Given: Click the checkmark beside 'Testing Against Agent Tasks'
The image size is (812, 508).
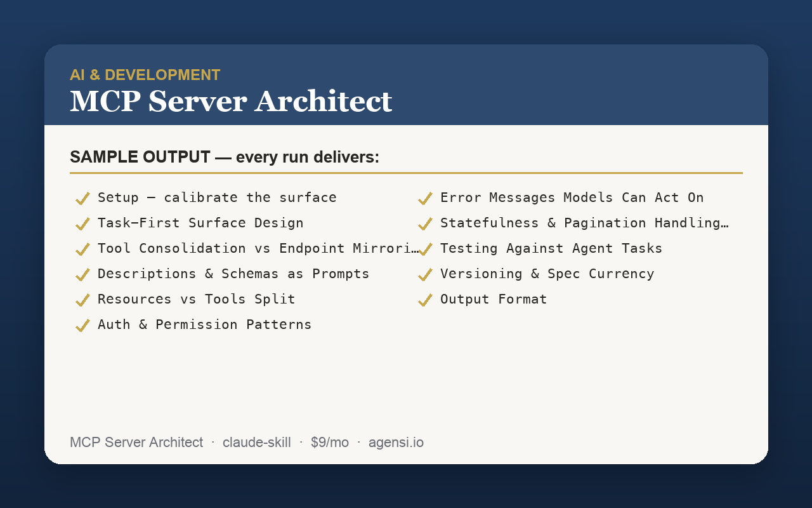Looking at the screenshot, I should click(425, 249).
